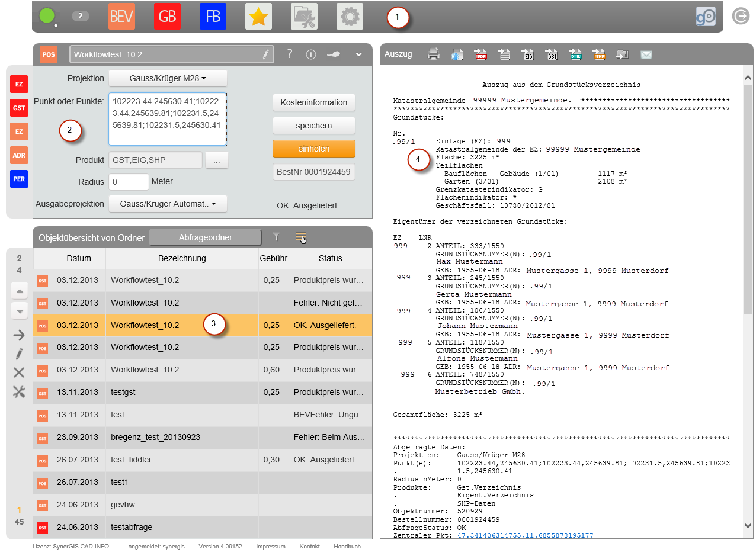
Task: Export EIG document from the Auszug toolbar
Action: (x=527, y=54)
